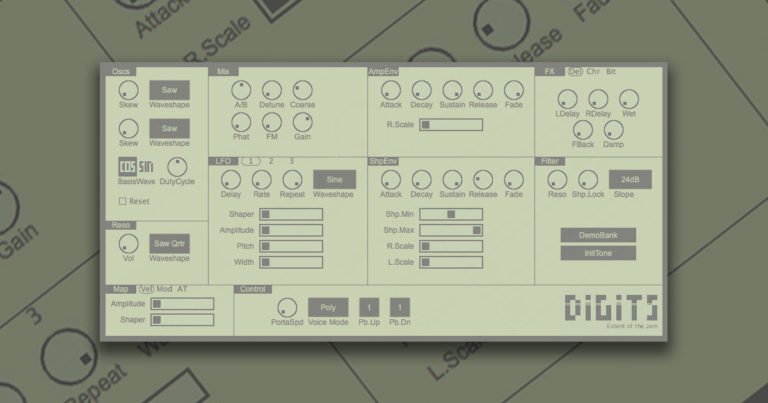Click the A/B mix knob
Viewport: 768px width, 403px height.
[x=241, y=91]
